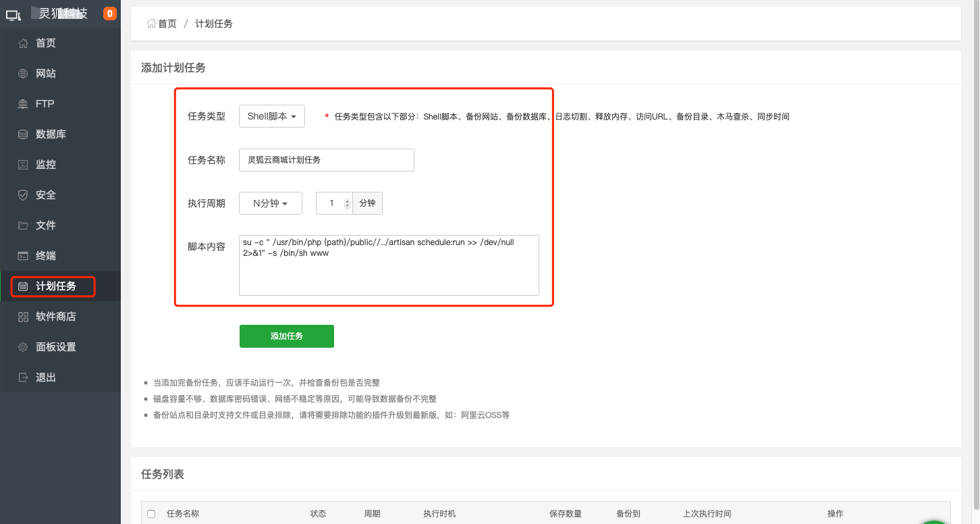Click the 任务名称 input field
The image size is (980, 524).
pyautogui.click(x=327, y=160)
